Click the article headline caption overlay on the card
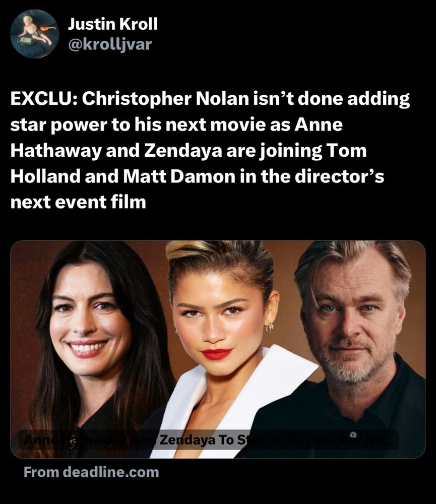Image resolution: width=436 pixels, height=504 pixels. point(209,439)
